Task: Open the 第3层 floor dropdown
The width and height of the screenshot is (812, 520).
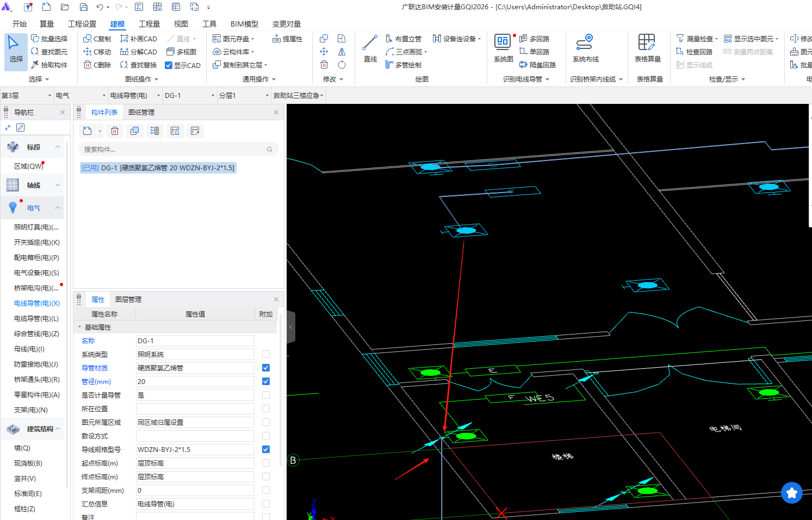Action: click(x=27, y=95)
